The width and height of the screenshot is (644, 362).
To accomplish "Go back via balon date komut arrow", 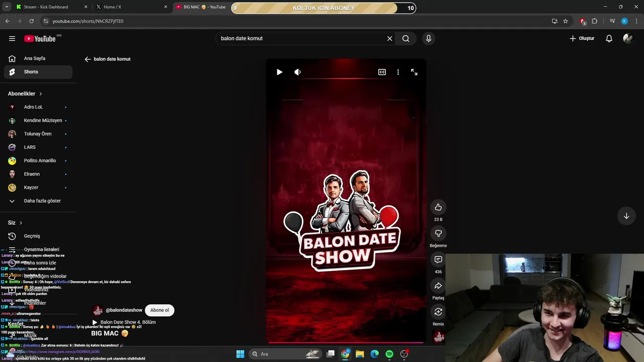I will 88,59.
